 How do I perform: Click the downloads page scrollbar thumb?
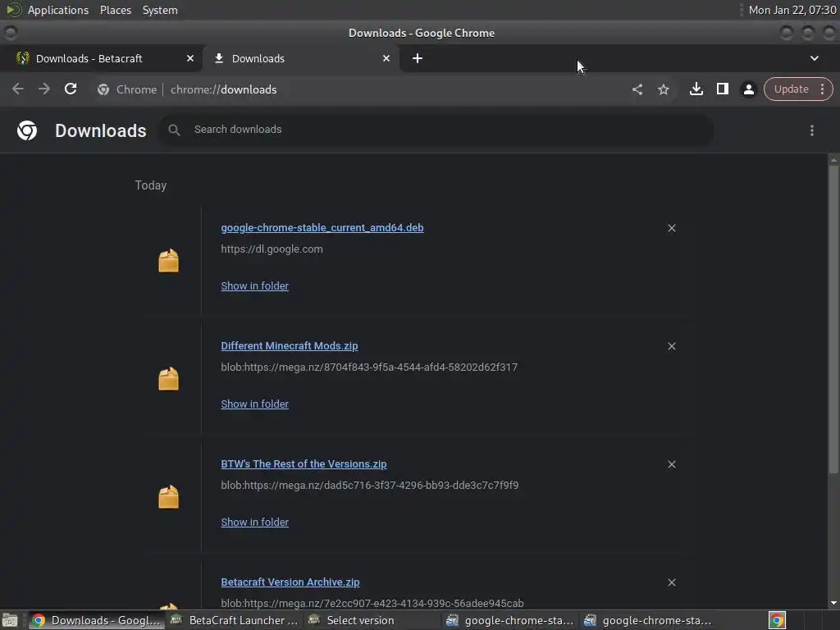833,319
